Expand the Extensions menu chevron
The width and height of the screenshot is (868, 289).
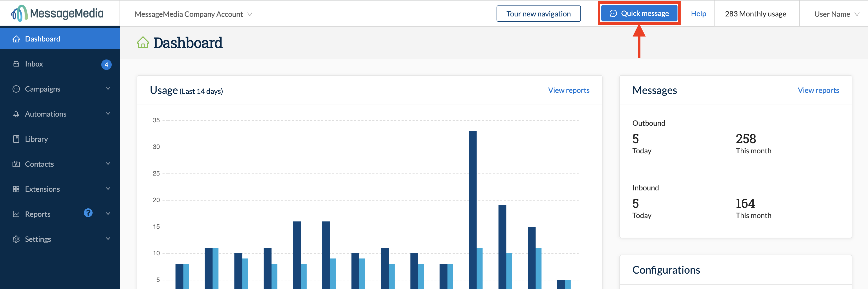click(x=108, y=189)
